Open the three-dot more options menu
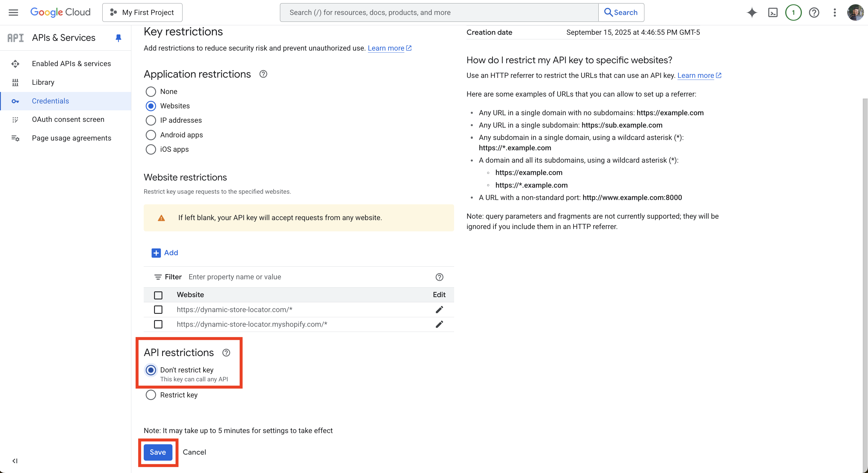The height and width of the screenshot is (473, 868). tap(834, 12)
